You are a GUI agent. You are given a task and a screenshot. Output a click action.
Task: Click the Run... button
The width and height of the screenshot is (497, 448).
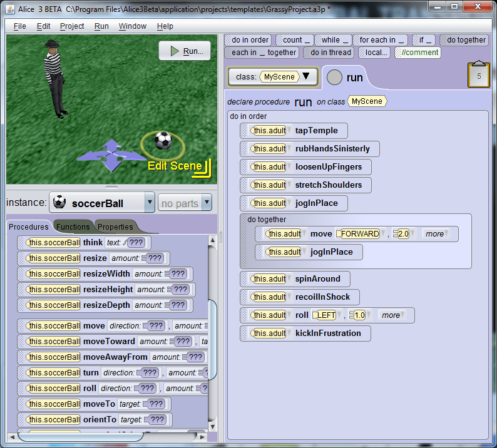click(185, 51)
